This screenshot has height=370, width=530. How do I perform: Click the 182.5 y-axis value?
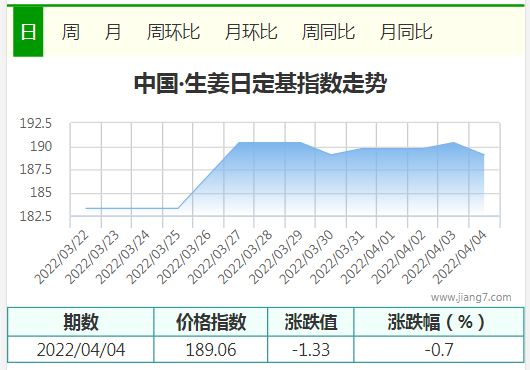(36, 216)
